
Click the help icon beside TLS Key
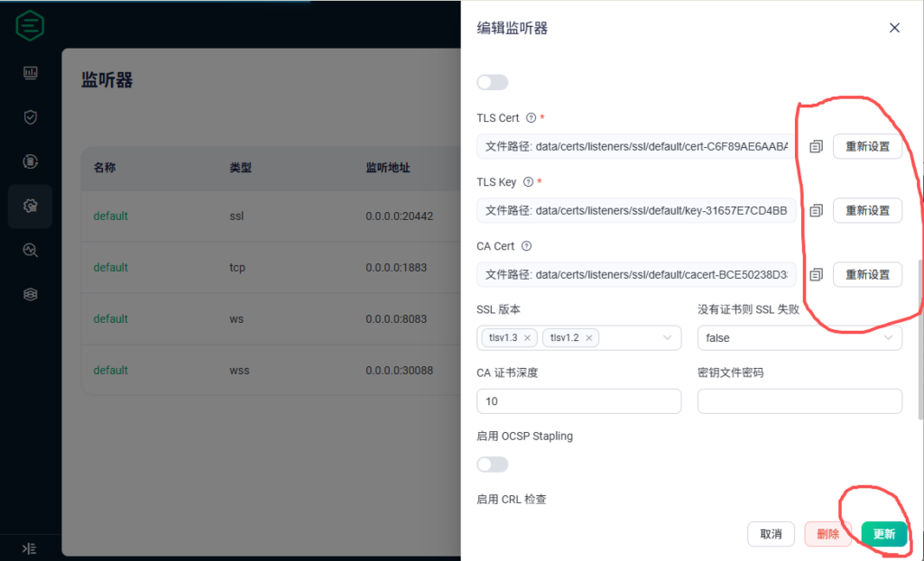pyautogui.click(x=528, y=182)
